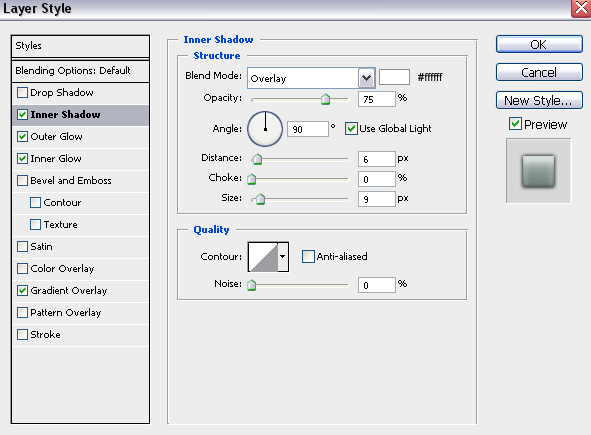The image size is (591, 435).
Task: Enable the Drop Shadow checkbox
Action: click(23, 92)
